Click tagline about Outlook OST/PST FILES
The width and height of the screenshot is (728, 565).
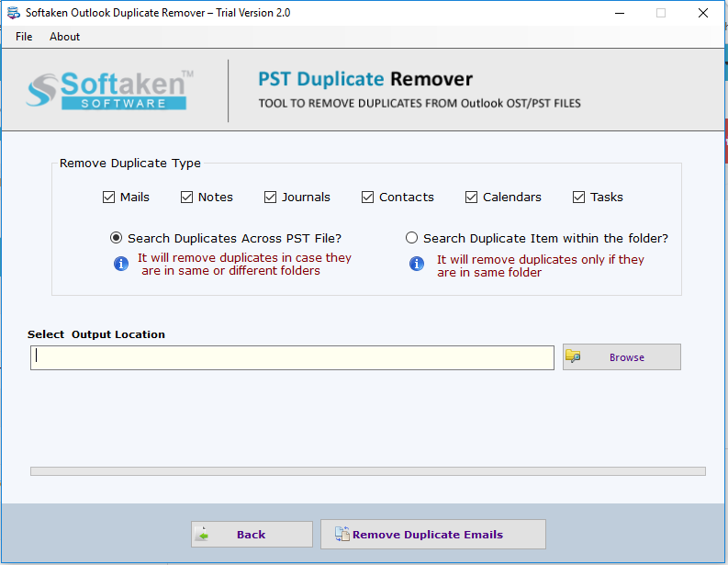coord(420,103)
